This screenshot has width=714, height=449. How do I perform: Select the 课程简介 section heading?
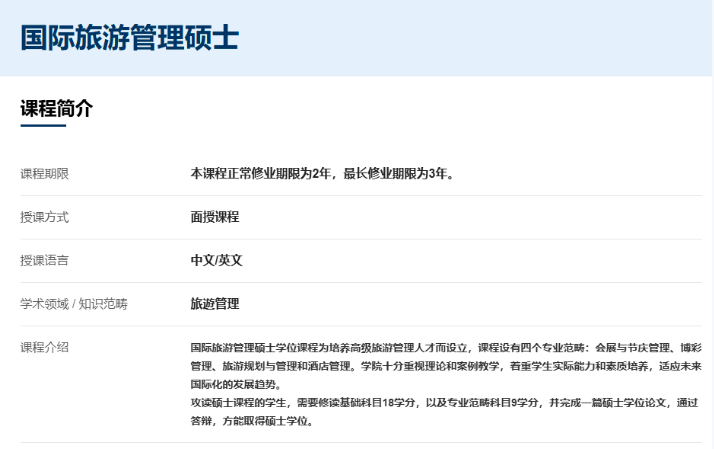(56, 108)
